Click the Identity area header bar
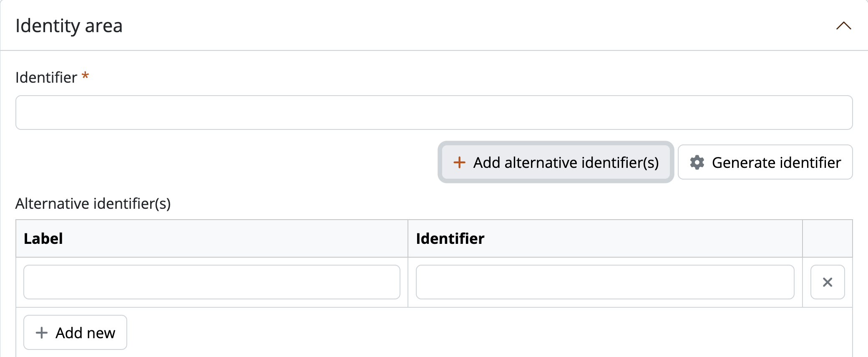This screenshot has width=868, height=357. click(x=459, y=26)
